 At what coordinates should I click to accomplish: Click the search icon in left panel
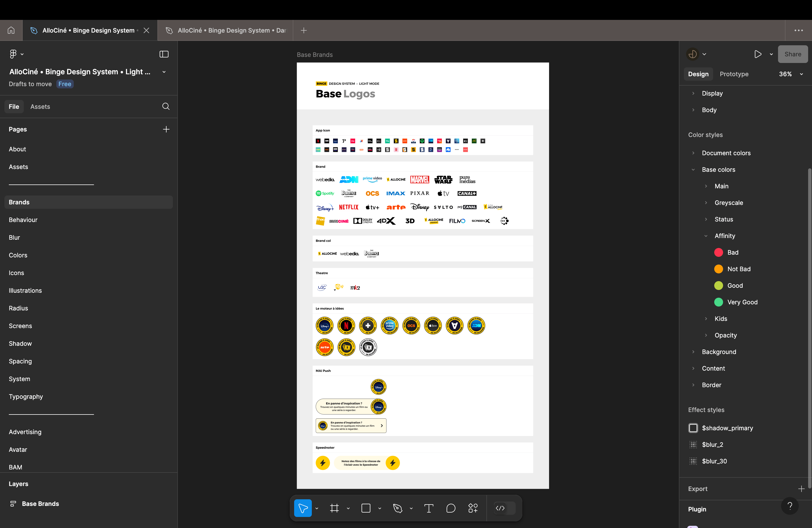coord(166,106)
